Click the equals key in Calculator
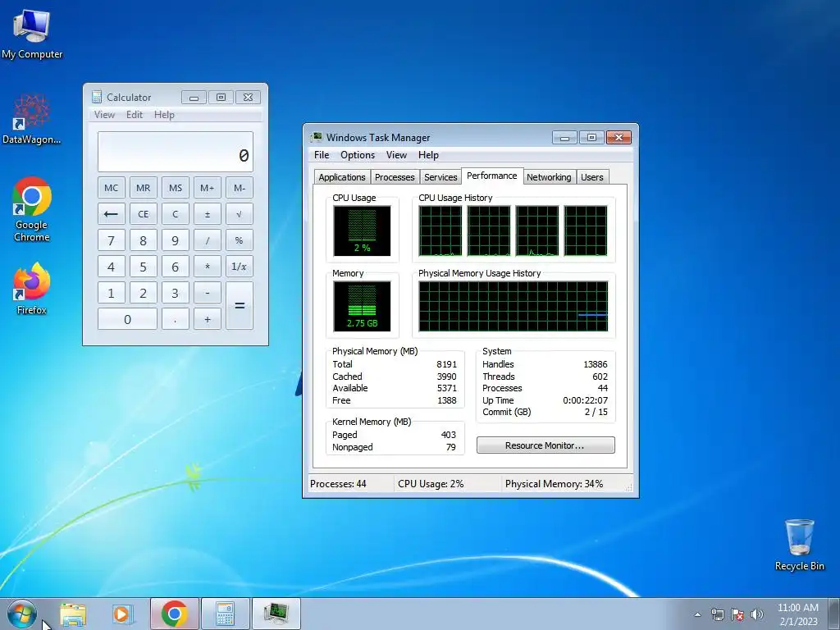Image resolution: width=840 pixels, height=630 pixels. pyautogui.click(x=239, y=305)
